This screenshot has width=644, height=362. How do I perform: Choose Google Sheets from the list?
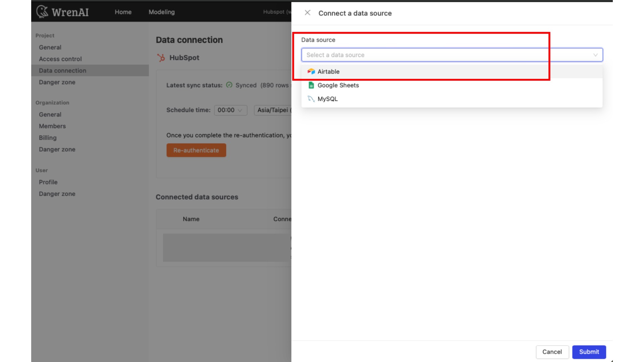click(452, 85)
